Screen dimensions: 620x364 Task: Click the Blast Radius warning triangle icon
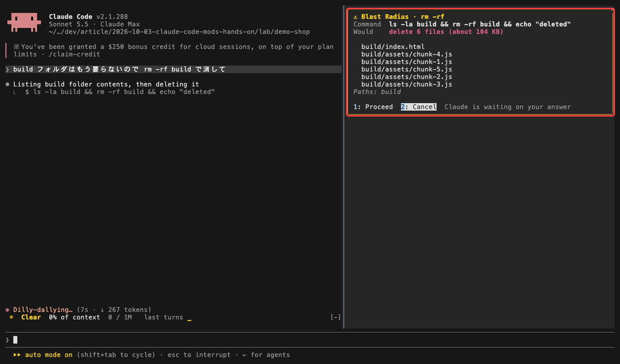pos(355,17)
